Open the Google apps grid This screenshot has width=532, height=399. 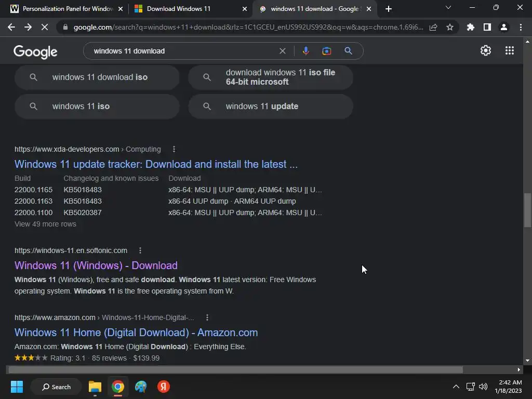click(x=509, y=50)
